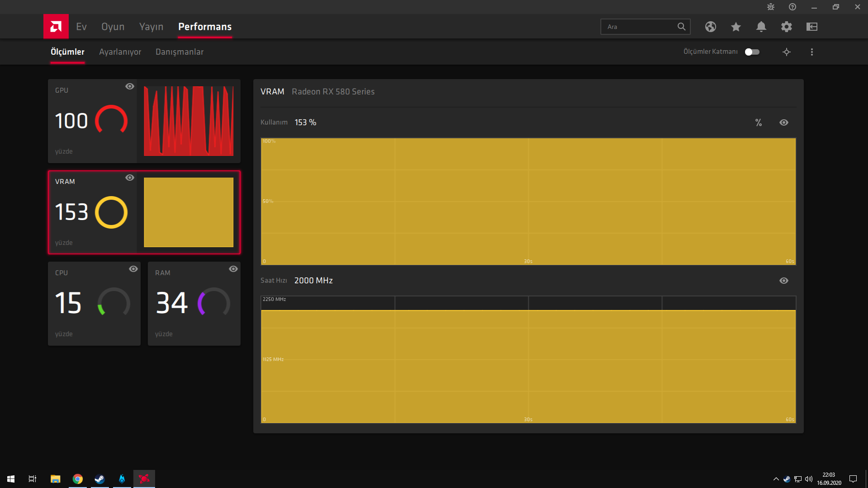The image size is (868, 488).
Task: Click the sidebar panel toggle icon
Action: 812,27
